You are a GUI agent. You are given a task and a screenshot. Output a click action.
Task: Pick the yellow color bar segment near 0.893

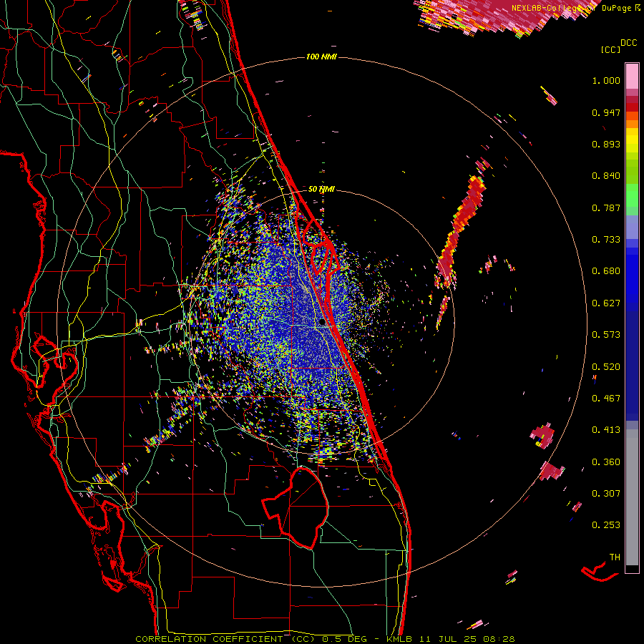(632, 140)
